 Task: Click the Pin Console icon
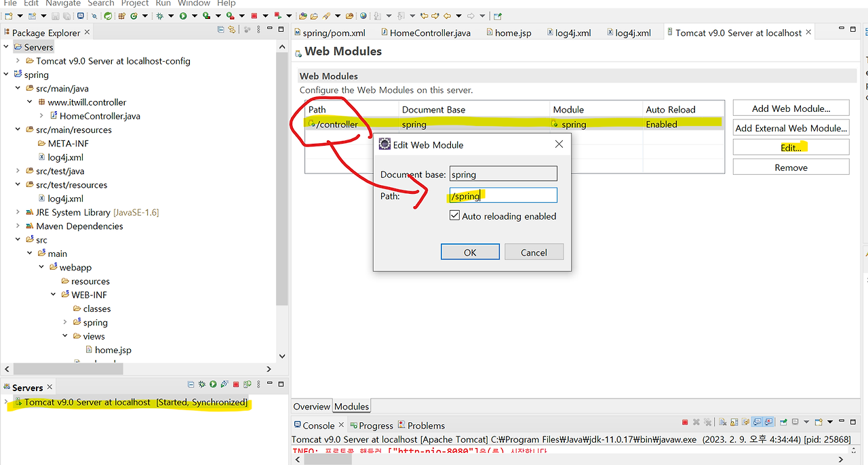783,422
